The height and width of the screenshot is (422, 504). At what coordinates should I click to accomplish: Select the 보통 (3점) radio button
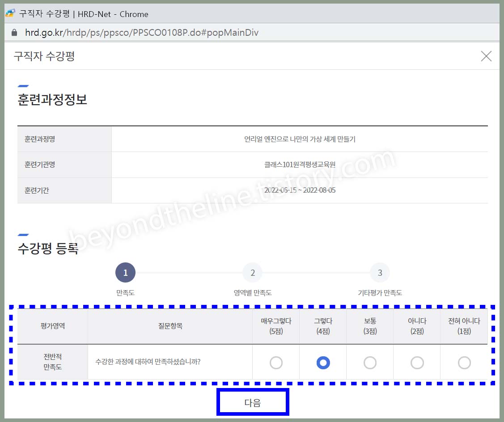coord(370,362)
